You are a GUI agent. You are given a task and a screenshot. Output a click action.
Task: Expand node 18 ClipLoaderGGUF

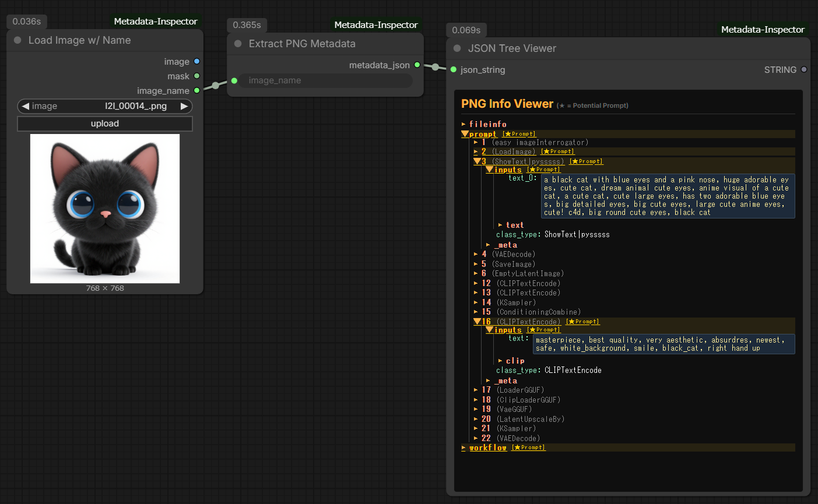476,400
